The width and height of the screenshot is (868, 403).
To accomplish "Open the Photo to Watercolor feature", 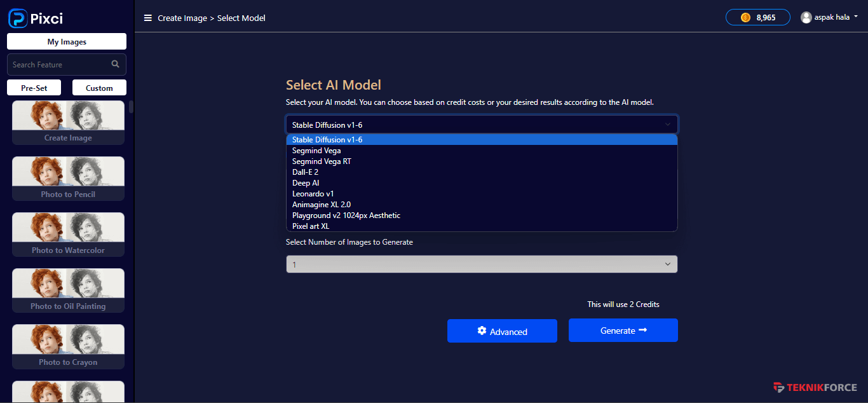I will click(68, 235).
